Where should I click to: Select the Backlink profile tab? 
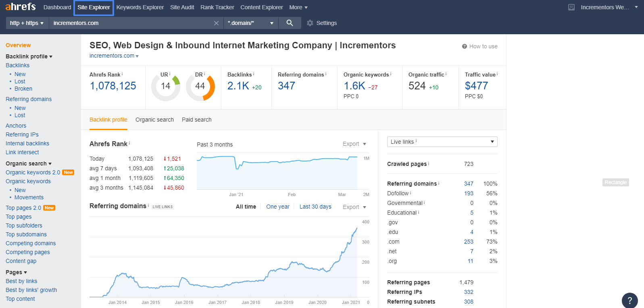[108, 120]
